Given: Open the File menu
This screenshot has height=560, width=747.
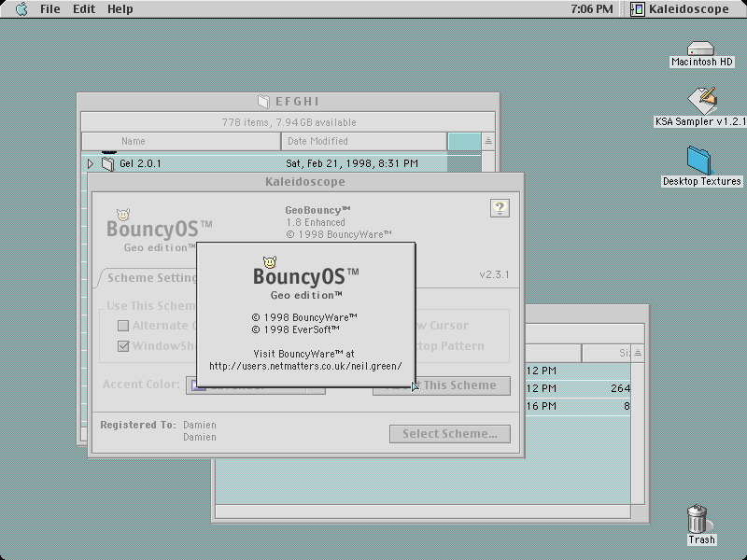Looking at the screenshot, I should click(49, 9).
